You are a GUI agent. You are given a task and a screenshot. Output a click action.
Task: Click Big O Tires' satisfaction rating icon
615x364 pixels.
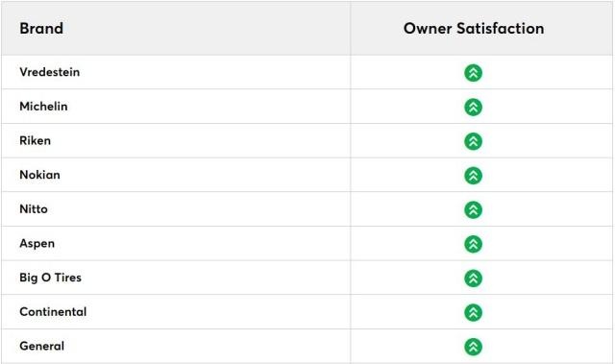tap(474, 279)
